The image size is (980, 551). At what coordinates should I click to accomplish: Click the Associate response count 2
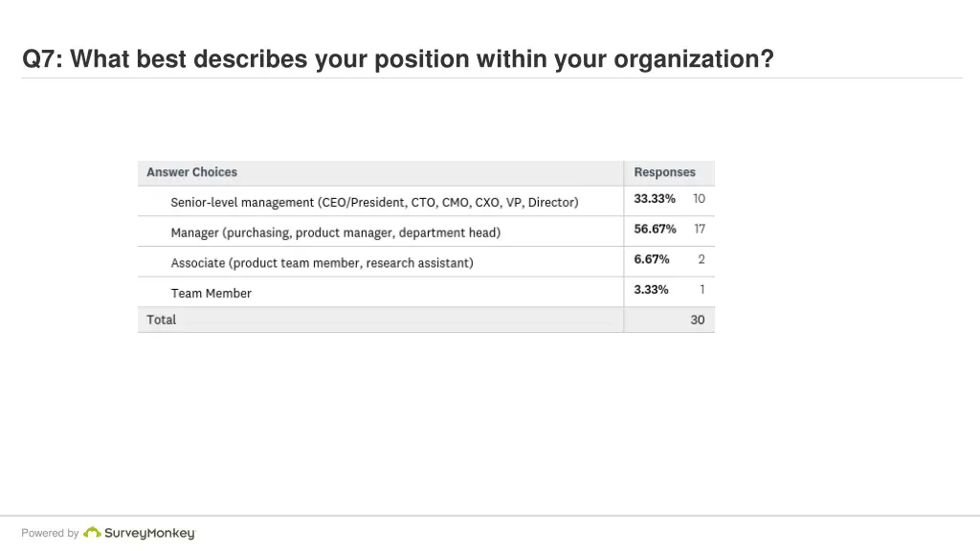click(x=702, y=259)
